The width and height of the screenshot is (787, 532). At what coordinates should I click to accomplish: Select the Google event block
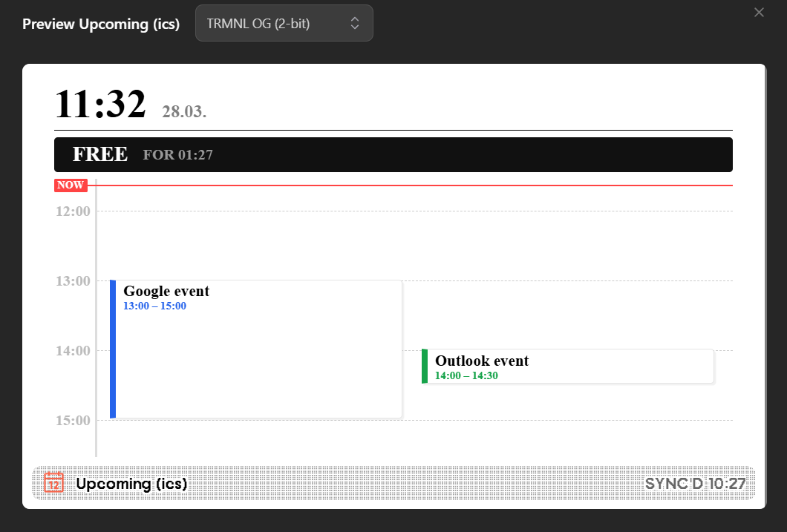tap(256, 349)
